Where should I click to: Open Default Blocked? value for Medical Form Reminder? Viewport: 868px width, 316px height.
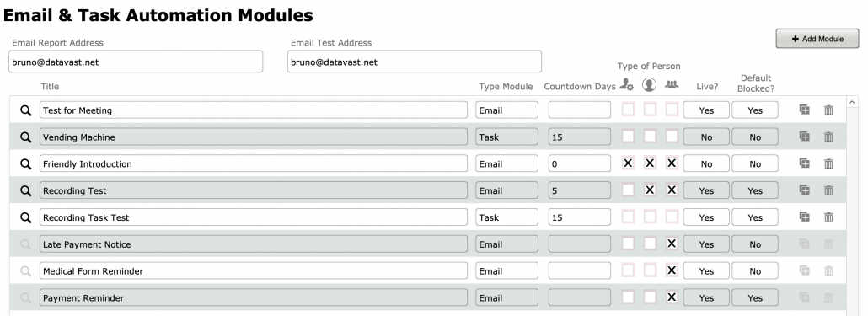point(755,270)
